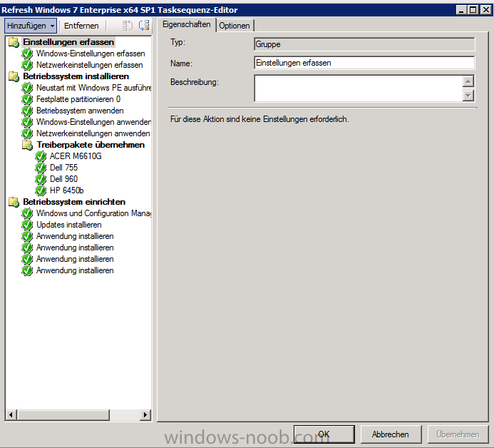The image size is (494, 448).
Task: Open the Hinzufügen dropdown menu
Action: click(x=31, y=26)
